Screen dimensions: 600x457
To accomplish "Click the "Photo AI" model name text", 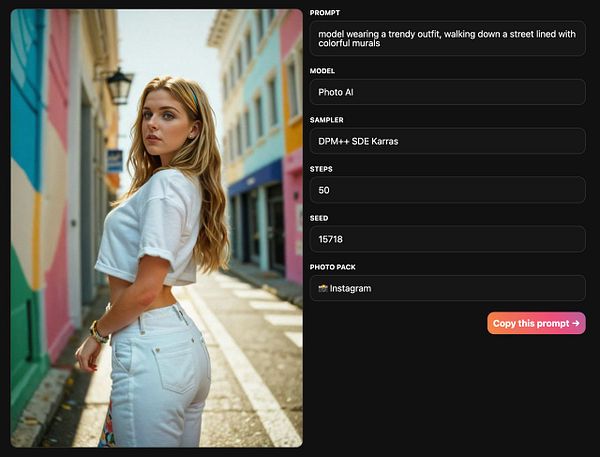I will pos(336,92).
